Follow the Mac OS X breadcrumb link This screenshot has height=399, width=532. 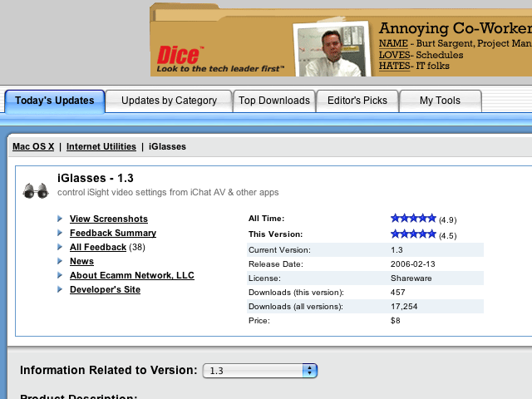pos(33,146)
